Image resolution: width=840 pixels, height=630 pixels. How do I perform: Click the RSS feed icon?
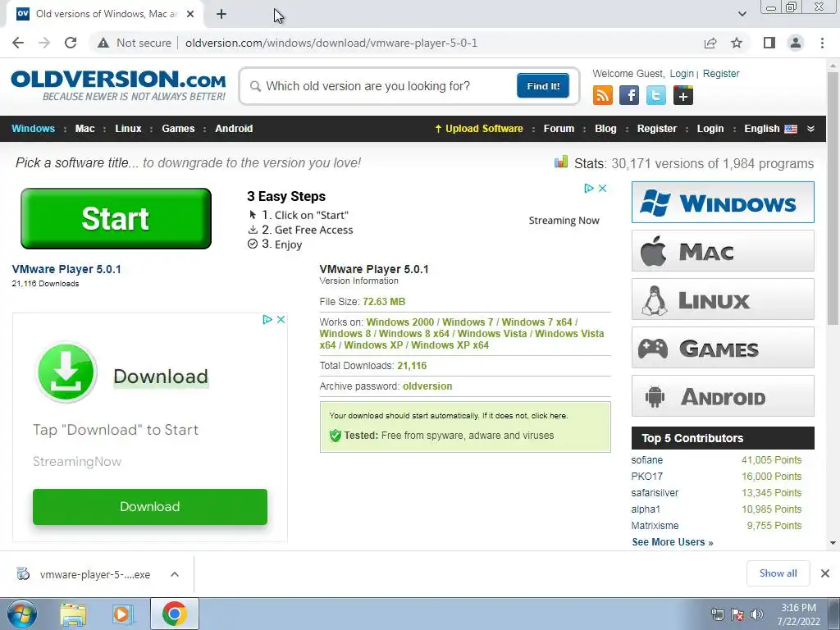click(x=603, y=95)
